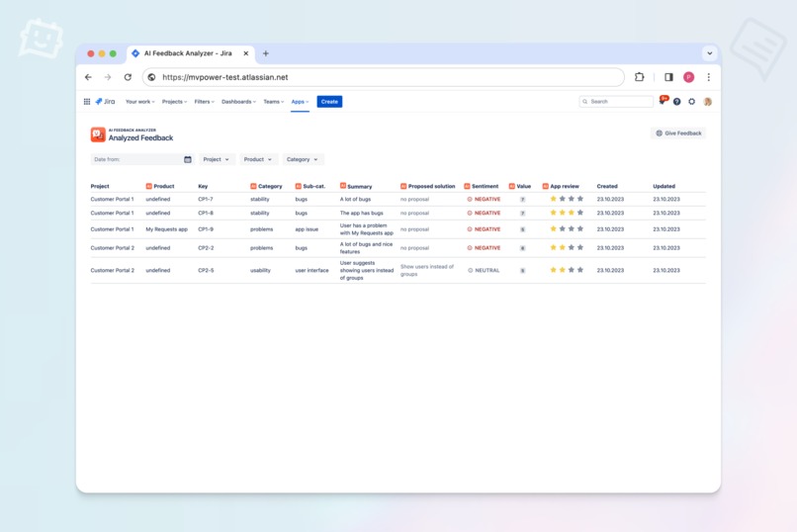This screenshot has height=532, width=797.
Task: Click 'My Requests app' product cell
Action: [167, 229]
